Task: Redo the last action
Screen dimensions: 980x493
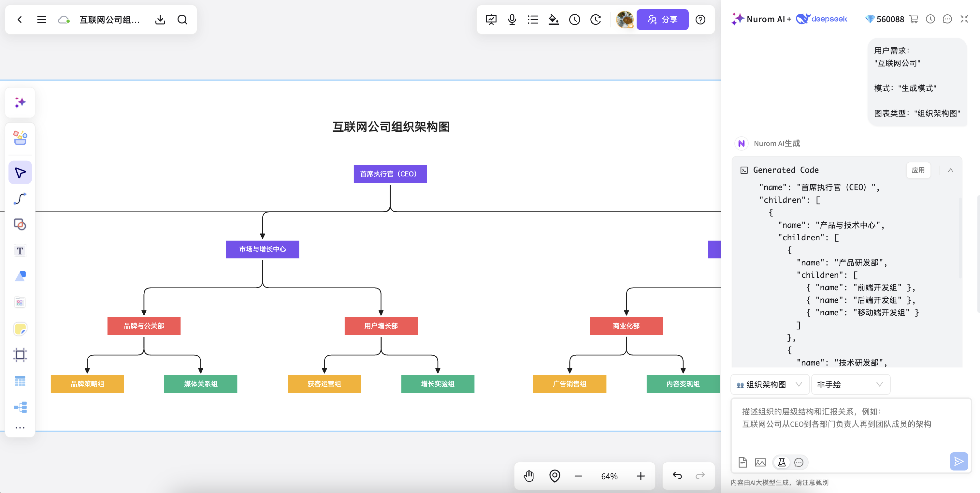Action: point(700,475)
